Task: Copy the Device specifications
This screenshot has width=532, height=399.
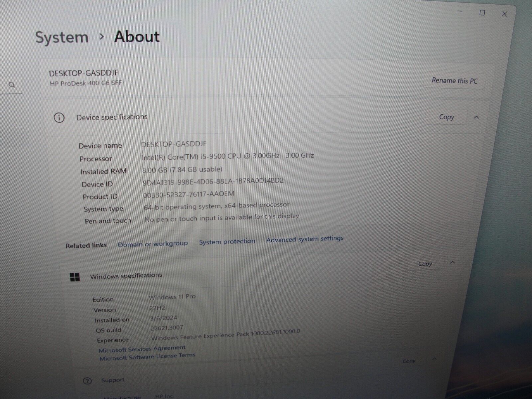Action: 446,117
